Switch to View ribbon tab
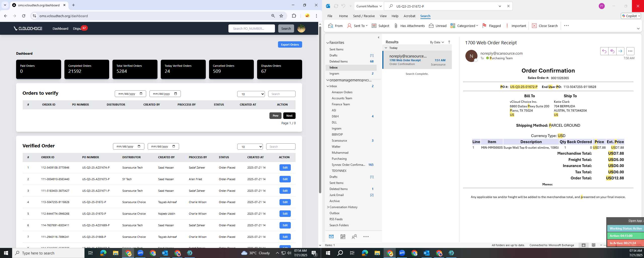 point(383,16)
